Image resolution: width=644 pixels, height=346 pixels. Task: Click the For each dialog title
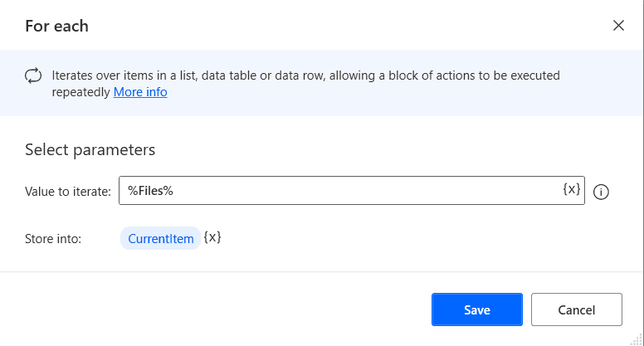point(56,26)
